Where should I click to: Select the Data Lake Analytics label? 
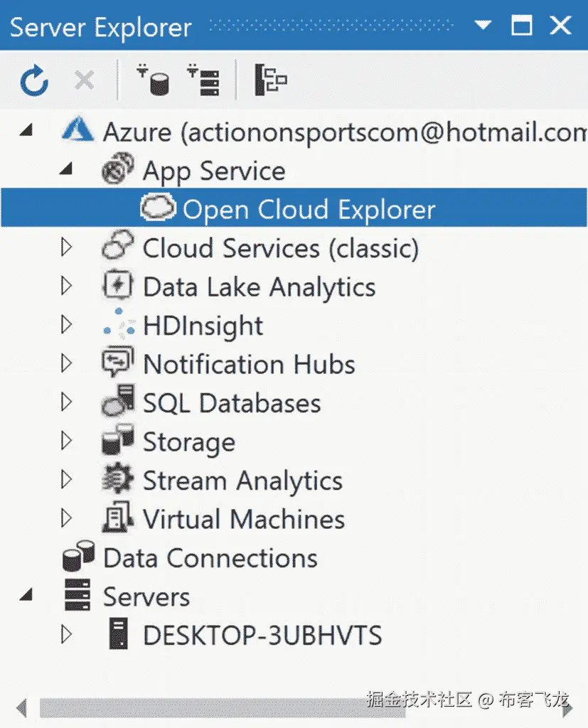click(260, 287)
